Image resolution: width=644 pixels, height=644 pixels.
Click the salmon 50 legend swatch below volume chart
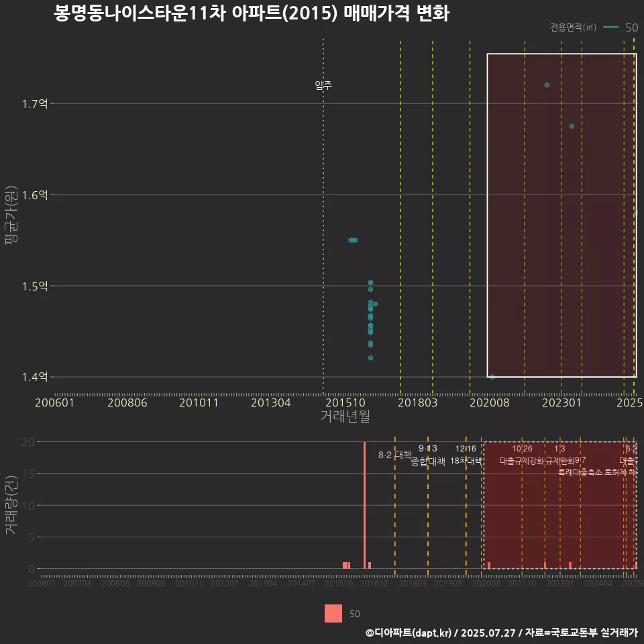pyautogui.click(x=333, y=613)
